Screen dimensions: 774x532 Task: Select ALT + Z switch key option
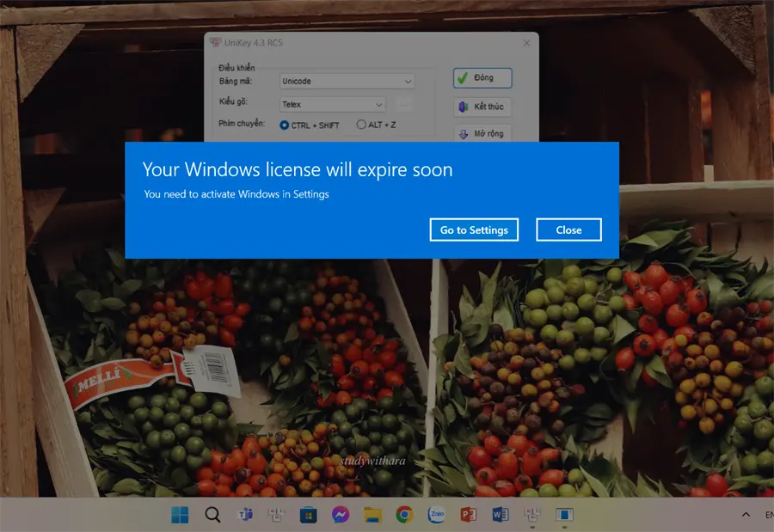pyautogui.click(x=376, y=125)
